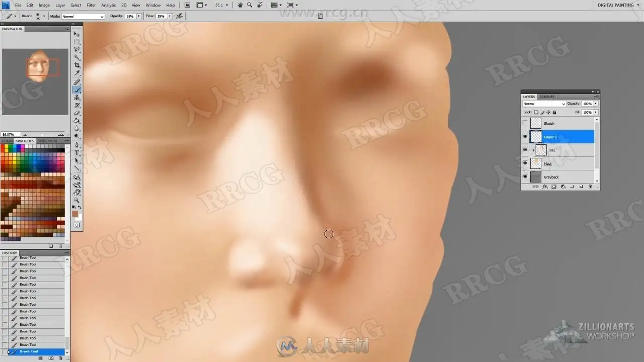Toggle lock image pixels

(x=542, y=112)
